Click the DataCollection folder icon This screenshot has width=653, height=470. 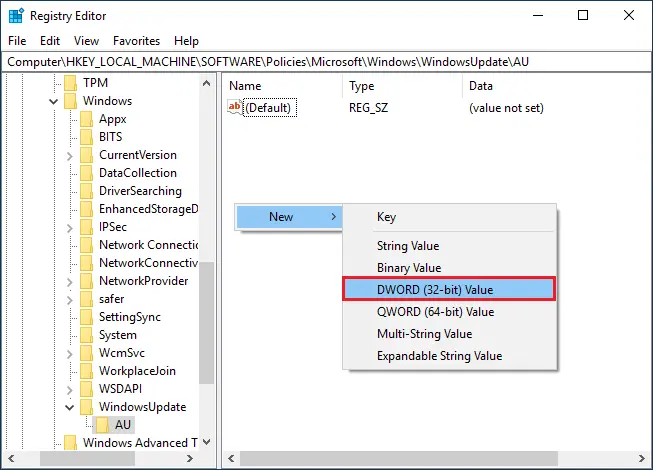coord(86,173)
